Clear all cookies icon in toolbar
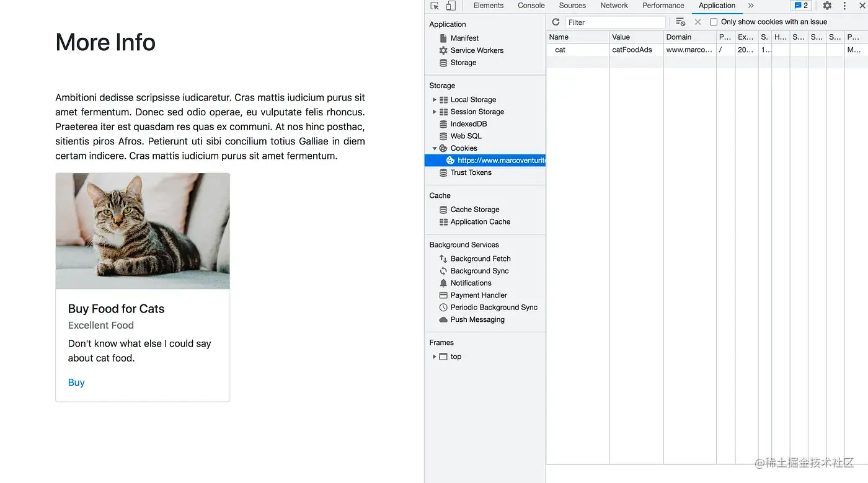Image resolution: width=868 pixels, height=483 pixels. click(680, 22)
